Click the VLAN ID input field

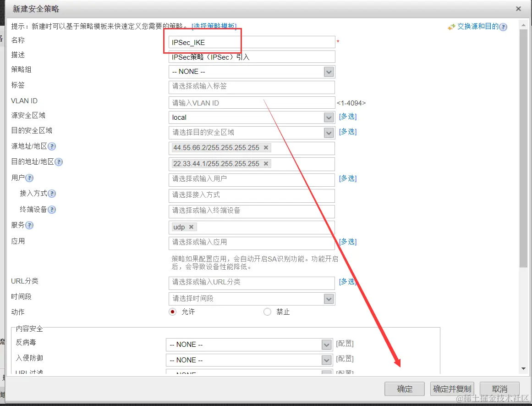tap(252, 103)
